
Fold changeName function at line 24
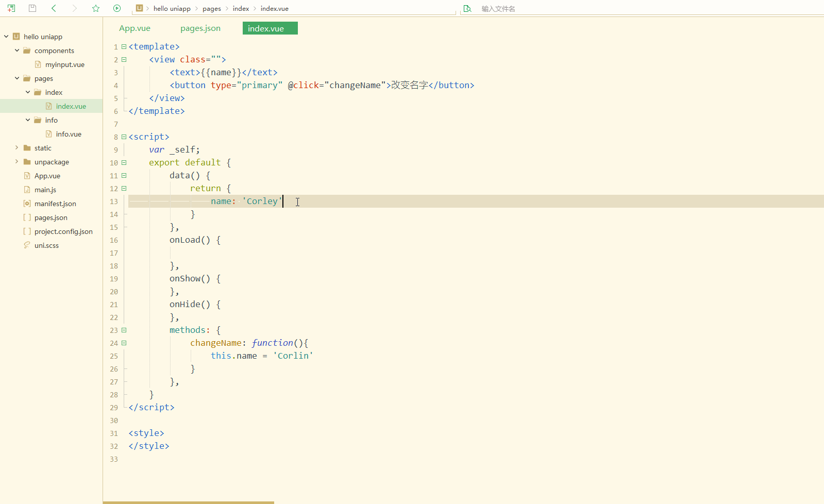(124, 343)
